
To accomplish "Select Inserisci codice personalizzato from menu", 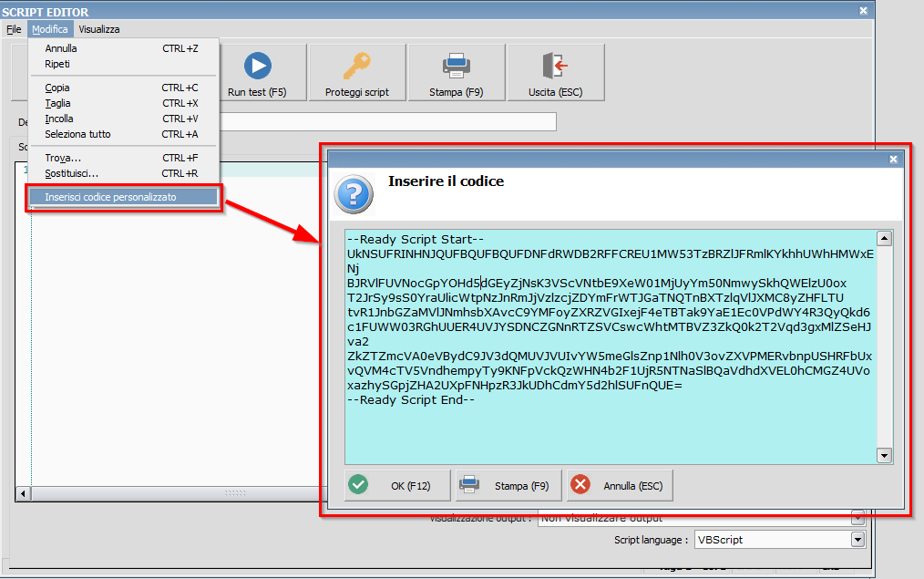I will [x=123, y=196].
